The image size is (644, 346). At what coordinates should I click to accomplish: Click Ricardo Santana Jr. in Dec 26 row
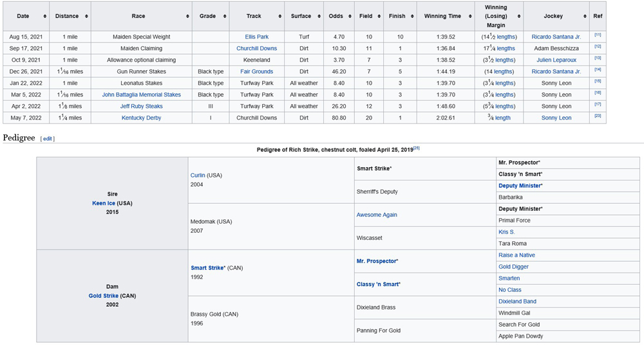click(x=556, y=71)
